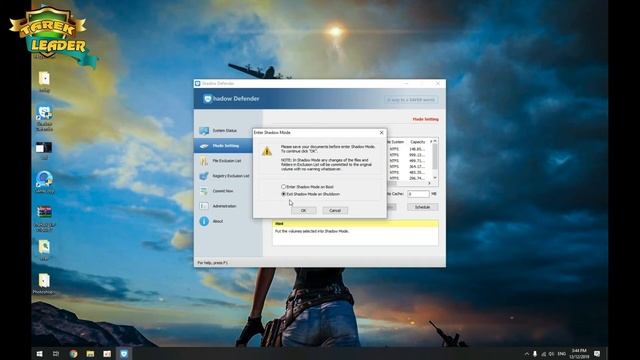Click the banner link button in header
This screenshot has width=640, height=360.
[411, 100]
